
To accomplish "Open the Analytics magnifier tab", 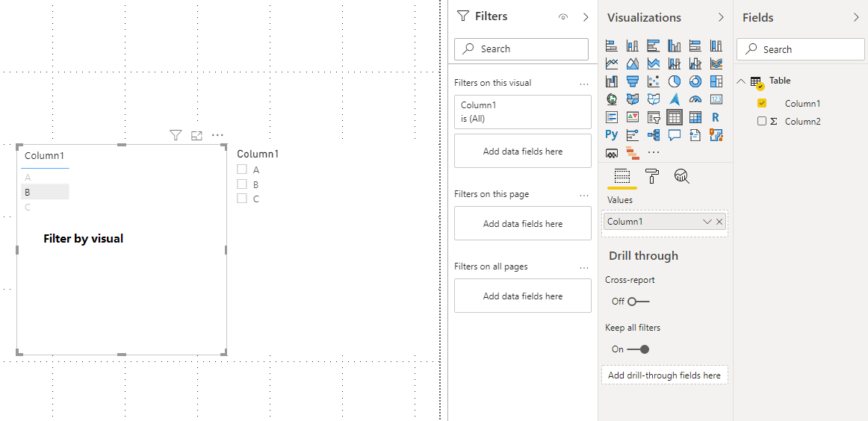I will pyautogui.click(x=682, y=176).
